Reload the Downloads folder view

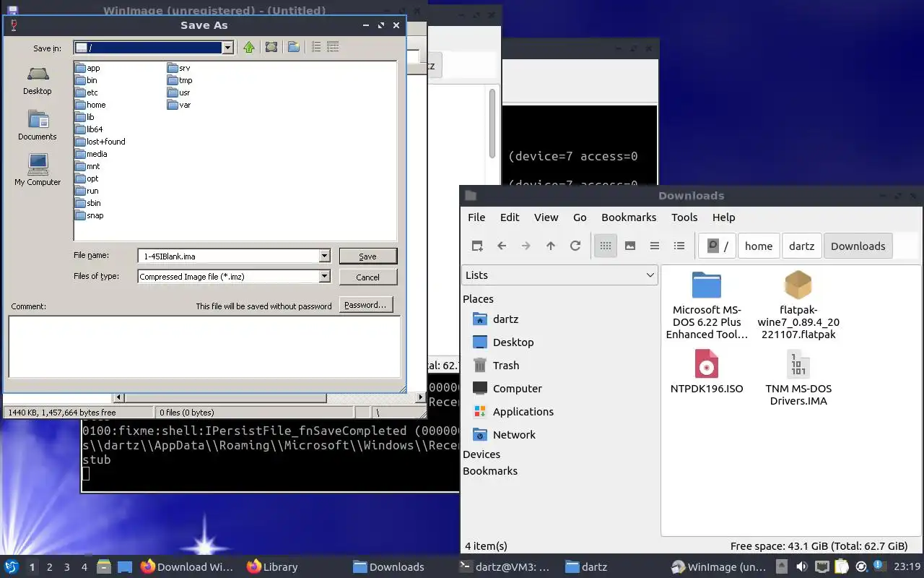pyautogui.click(x=575, y=246)
